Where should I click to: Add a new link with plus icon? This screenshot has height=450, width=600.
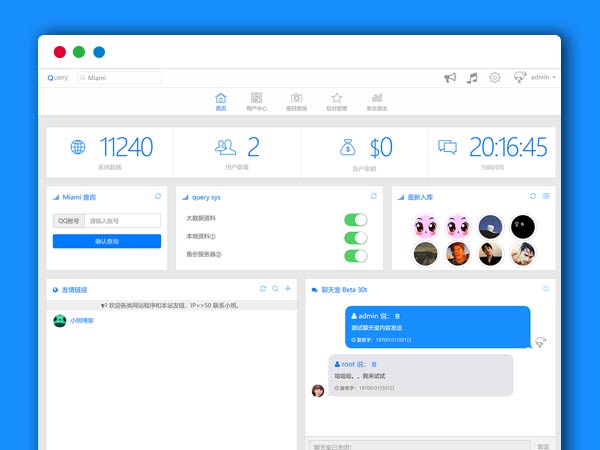[288, 289]
